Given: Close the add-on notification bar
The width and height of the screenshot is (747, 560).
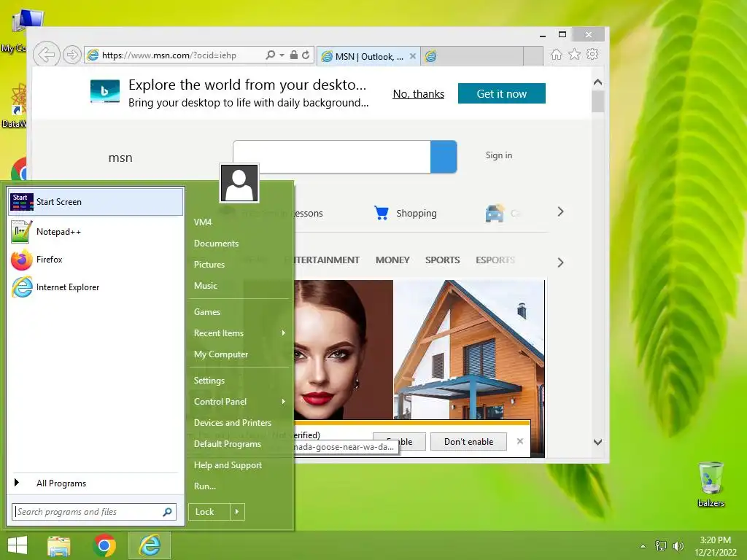Looking at the screenshot, I should click(x=519, y=441).
